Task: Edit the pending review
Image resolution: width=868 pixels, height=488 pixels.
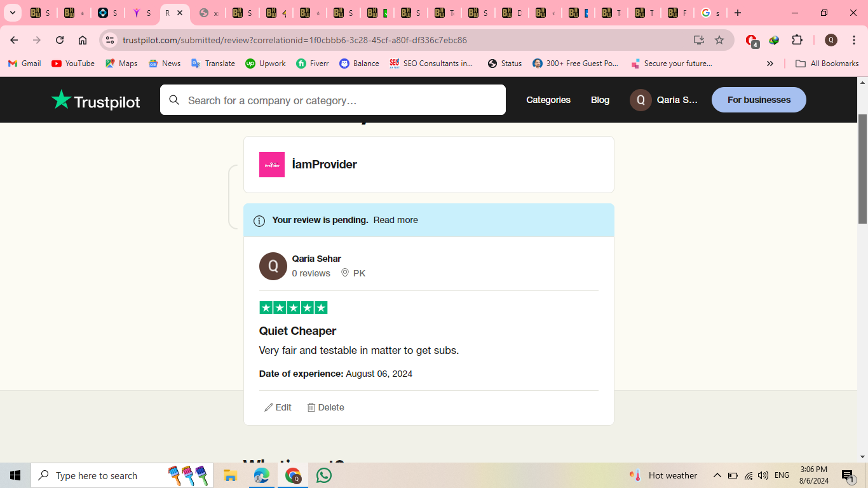Action: (x=278, y=407)
